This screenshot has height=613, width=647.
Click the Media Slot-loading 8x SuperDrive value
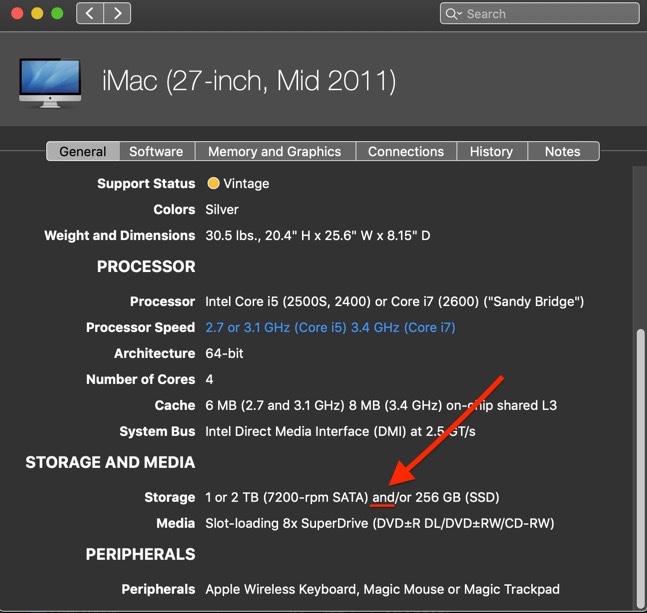coord(380,523)
